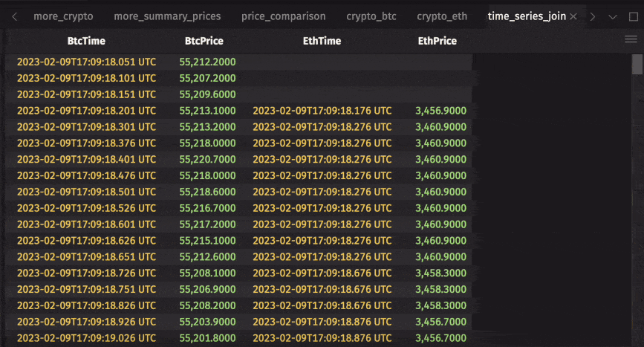Activate the time_series_join tab
Image resolution: width=644 pixels, height=347 pixels.
pyautogui.click(x=527, y=16)
